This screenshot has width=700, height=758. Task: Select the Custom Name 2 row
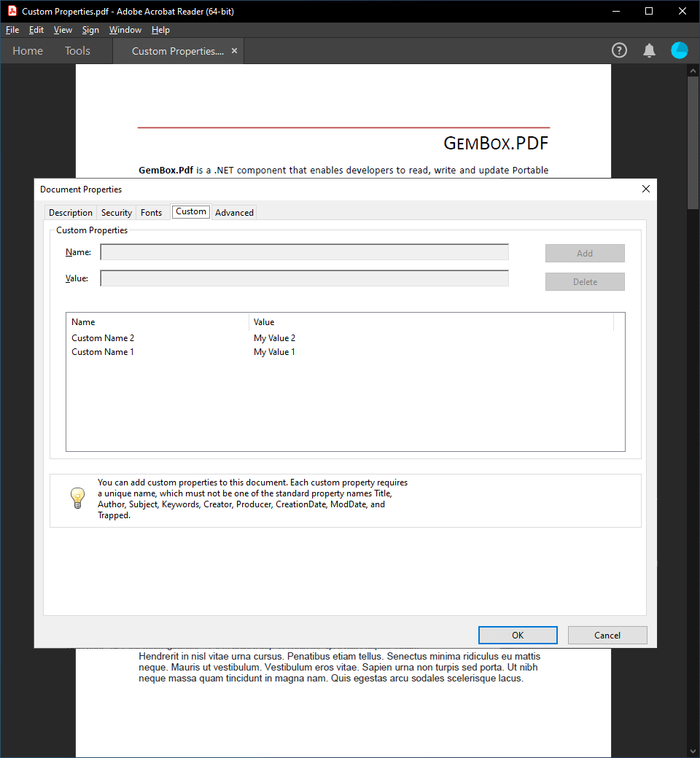pos(103,338)
